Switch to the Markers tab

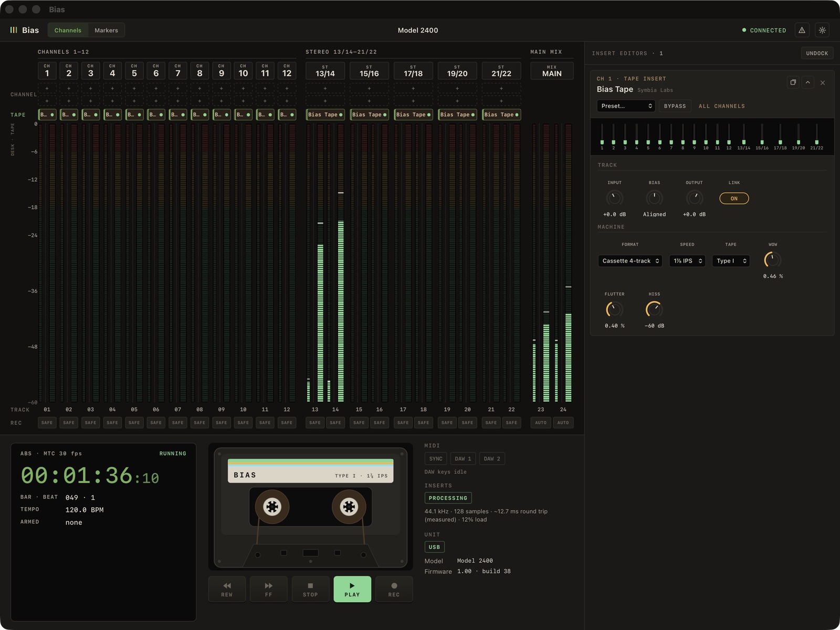[x=106, y=30]
